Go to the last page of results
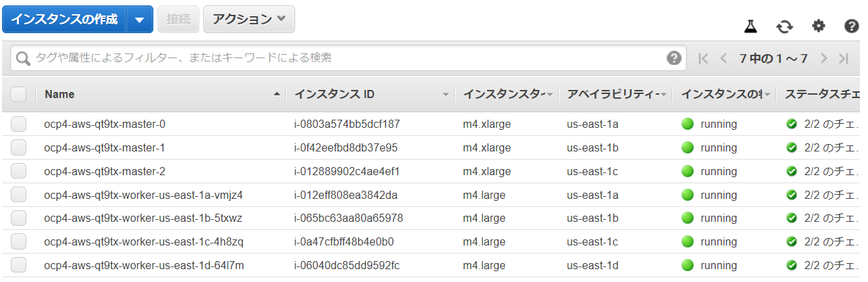 [844, 58]
